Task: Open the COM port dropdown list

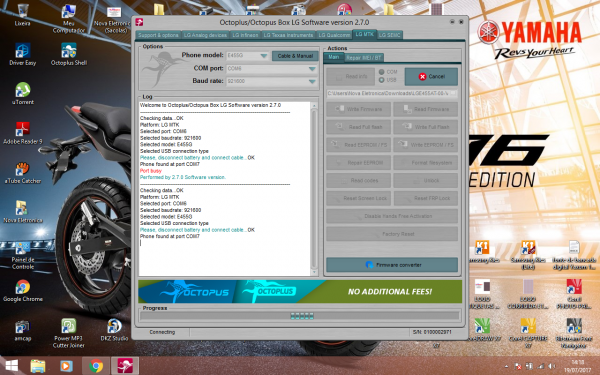Action: [312, 69]
